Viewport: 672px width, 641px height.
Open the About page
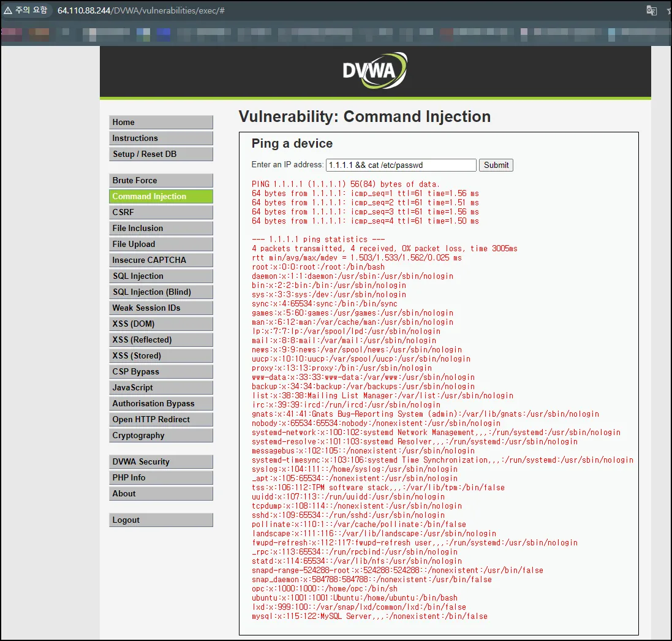[160, 493]
